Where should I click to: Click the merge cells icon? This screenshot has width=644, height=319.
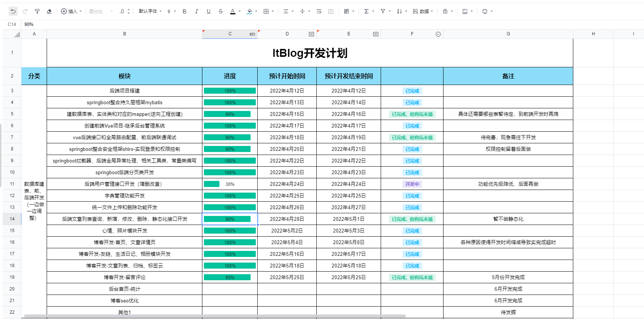[x=331, y=11]
